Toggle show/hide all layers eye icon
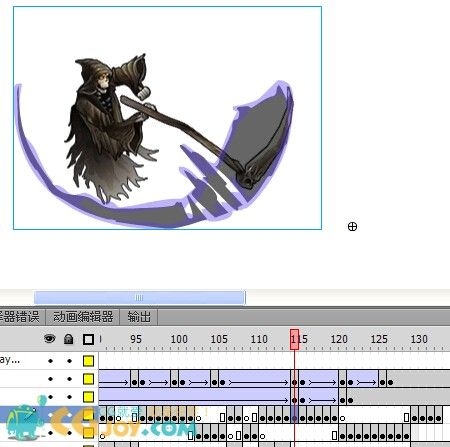This screenshot has width=450, height=447. point(50,339)
